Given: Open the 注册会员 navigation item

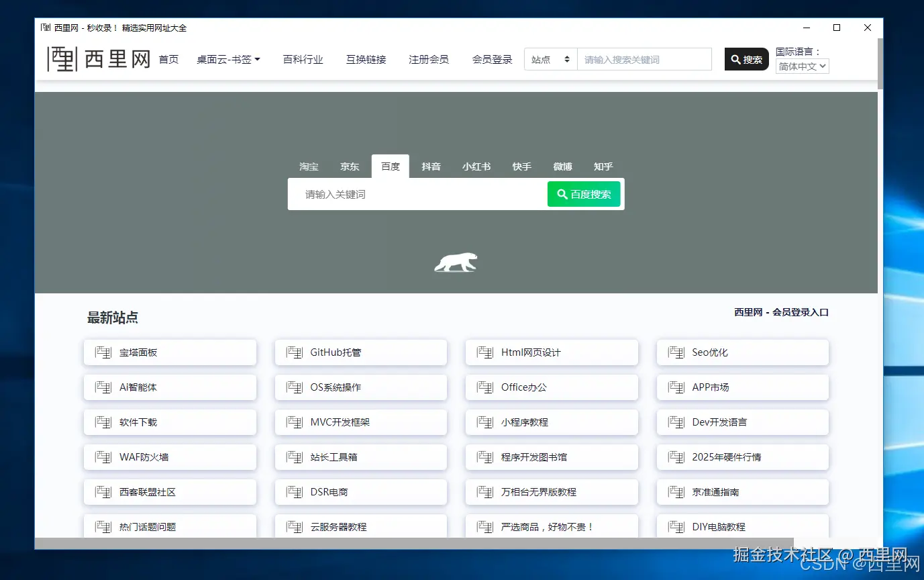Looking at the screenshot, I should [x=429, y=59].
